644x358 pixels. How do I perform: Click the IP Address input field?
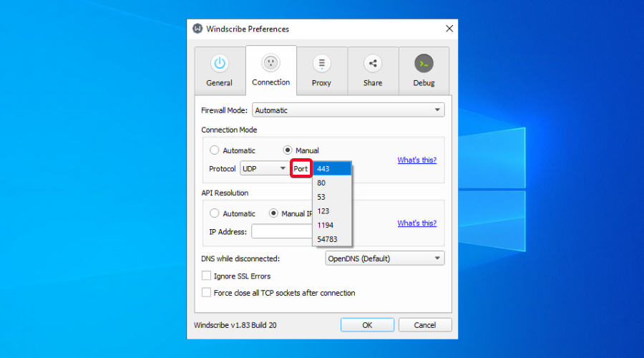[282, 231]
